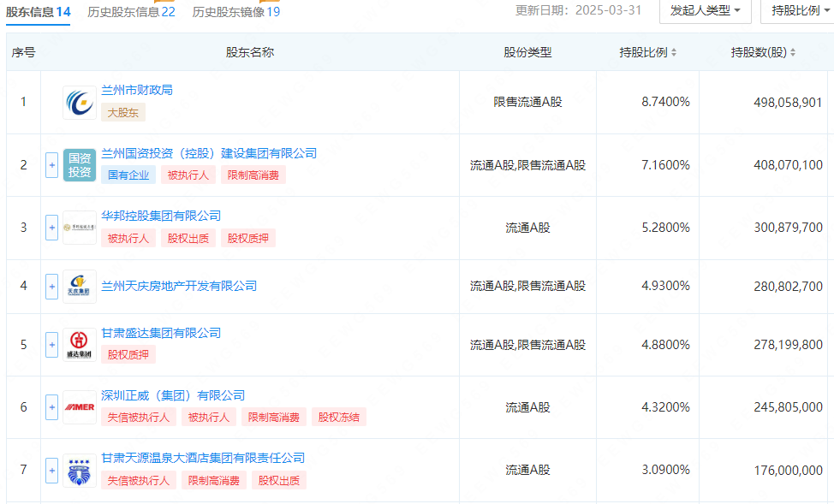Sort by 持股数(股) column arrows
The width and height of the screenshot is (834, 504).
793,53
